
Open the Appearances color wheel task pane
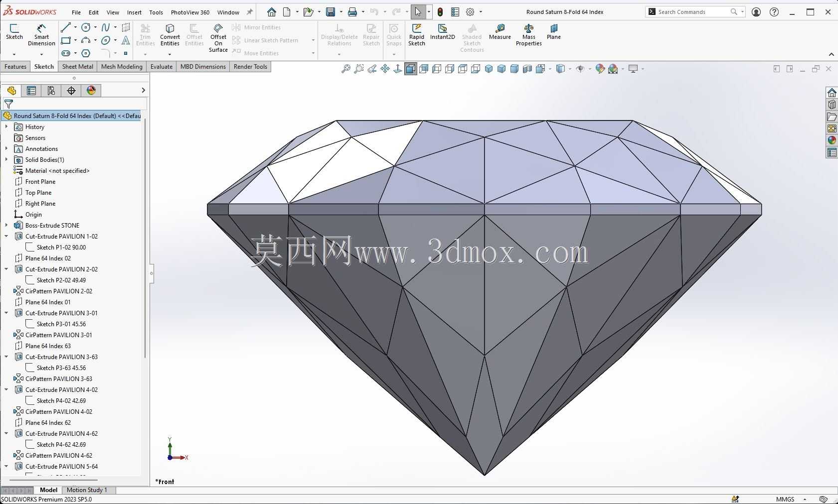[832, 140]
